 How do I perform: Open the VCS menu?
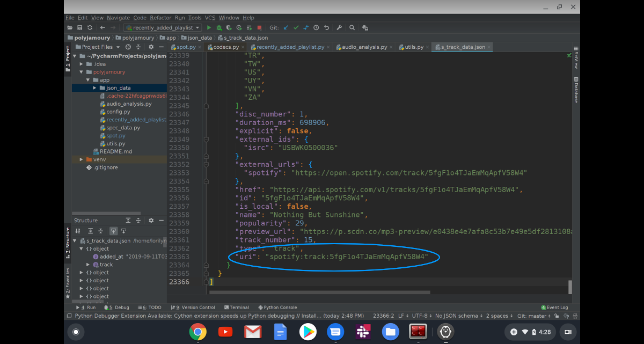(x=210, y=18)
